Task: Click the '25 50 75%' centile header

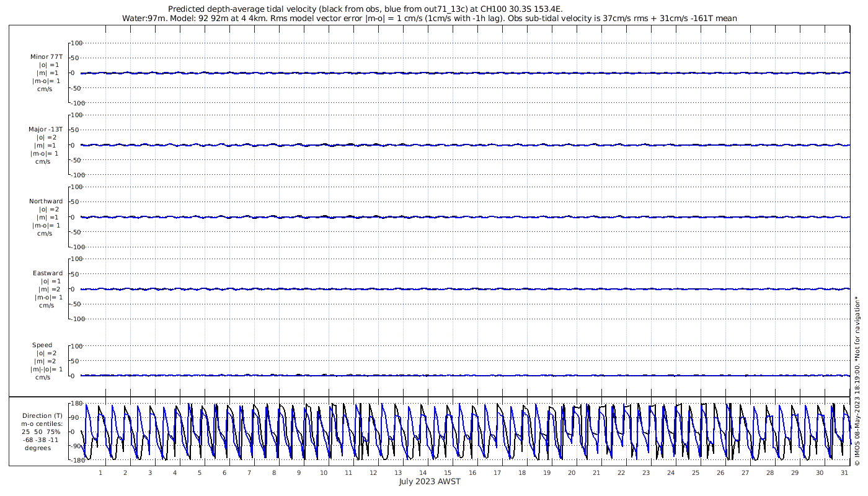Action: [x=42, y=432]
